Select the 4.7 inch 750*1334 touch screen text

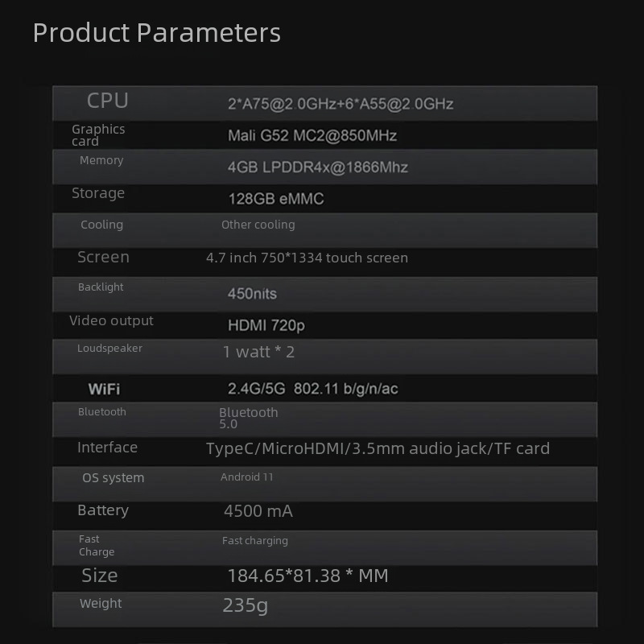307,258
